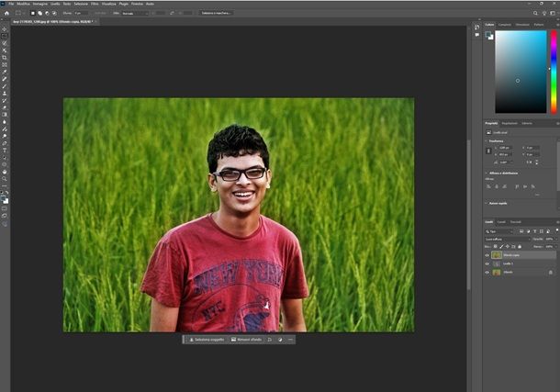The width and height of the screenshot is (560, 392).
Task: Expand the Azioni rapide section
Action: [x=487, y=203]
